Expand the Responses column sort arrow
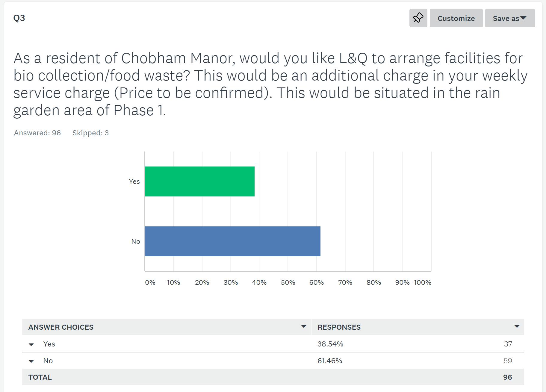 [x=517, y=326]
